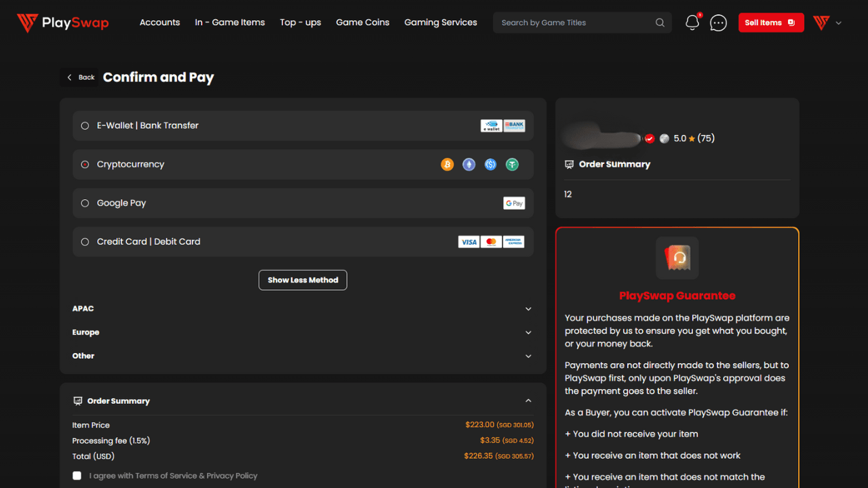Collapse the Order Summary section
Viewport: 868px width, 488px height.
click(x=528, y=401)
